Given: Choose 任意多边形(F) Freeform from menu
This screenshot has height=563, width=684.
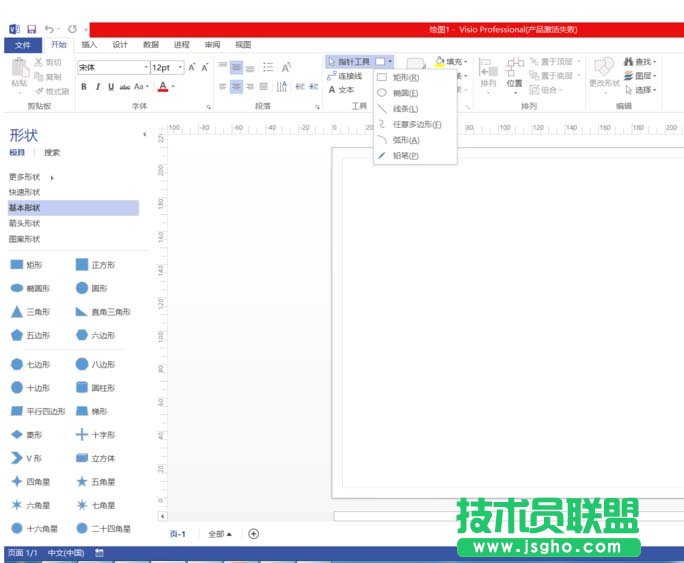Looking at the screenshot, I should click(x=415, y=124).
